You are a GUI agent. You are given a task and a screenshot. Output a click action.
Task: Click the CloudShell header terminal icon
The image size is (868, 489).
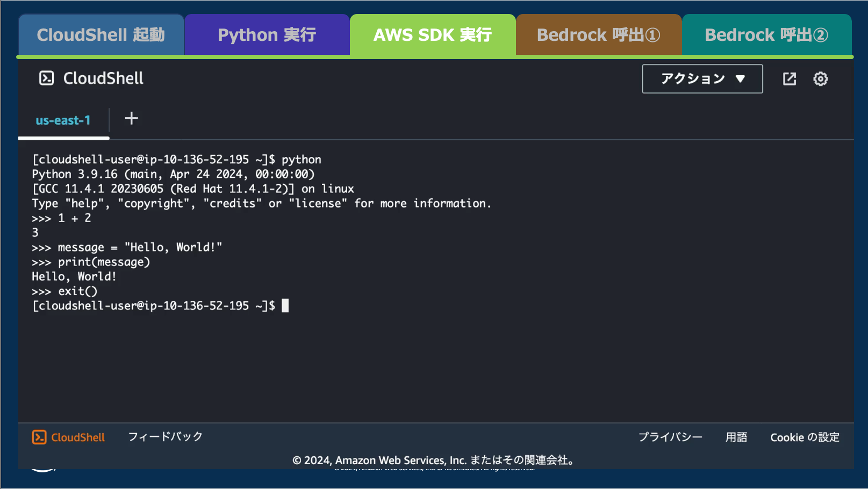click(47, 78)
